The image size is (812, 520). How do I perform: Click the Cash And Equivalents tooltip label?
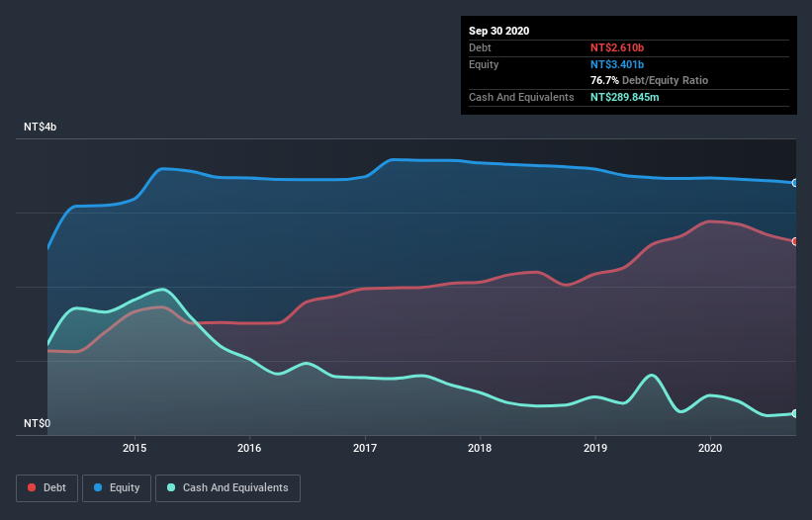click(x=521, y=97)
